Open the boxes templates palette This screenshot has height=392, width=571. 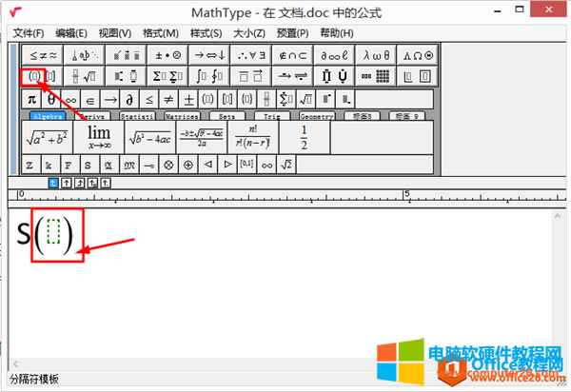coord(418,76)
